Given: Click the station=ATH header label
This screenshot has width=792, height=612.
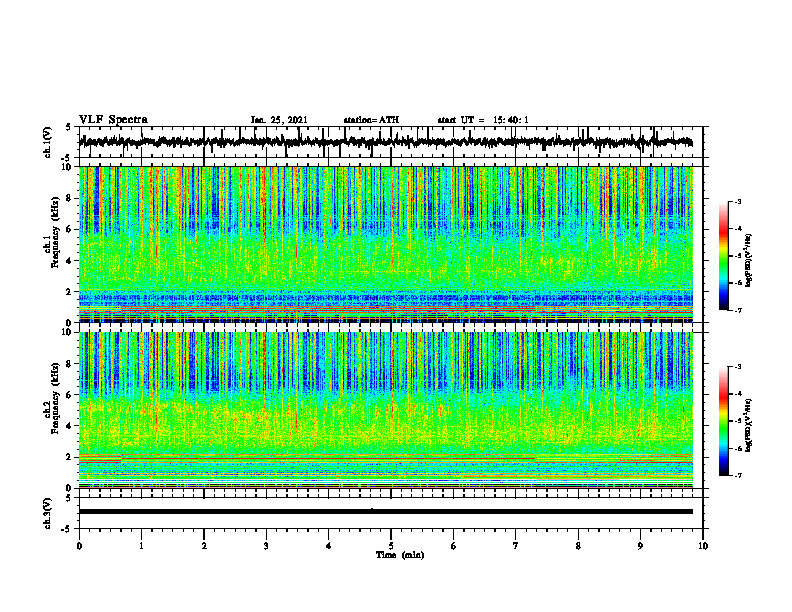Looking at the screenshot, I should coord(371,120).
